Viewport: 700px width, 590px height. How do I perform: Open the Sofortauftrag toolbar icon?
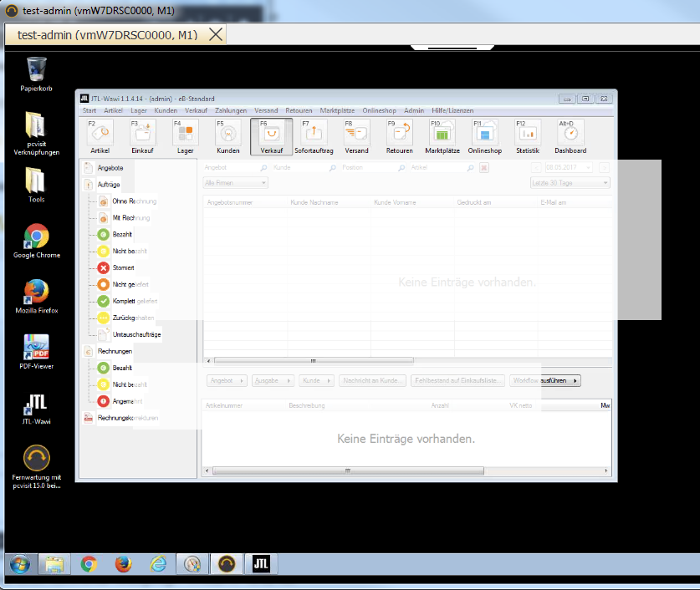click(x=314, y=136)
